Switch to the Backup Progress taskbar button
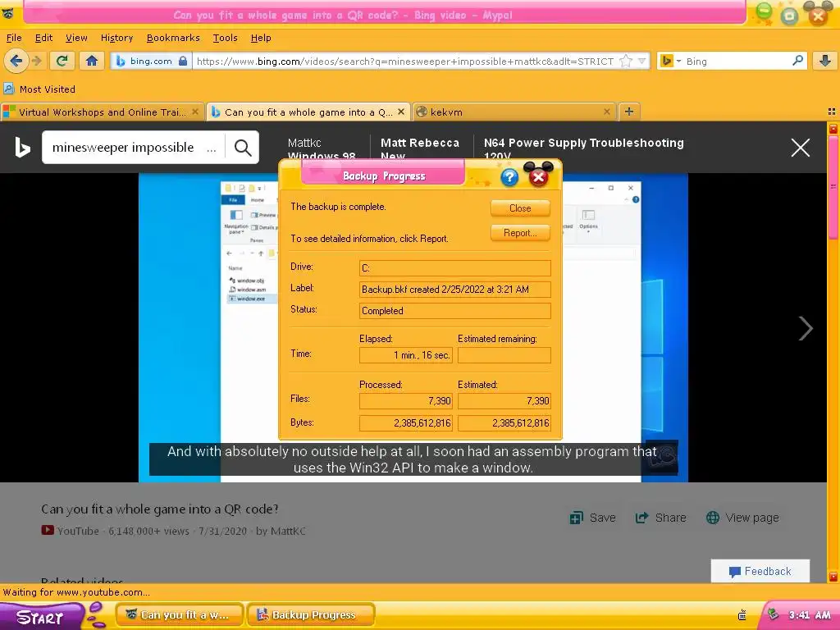 click(311, 615)
